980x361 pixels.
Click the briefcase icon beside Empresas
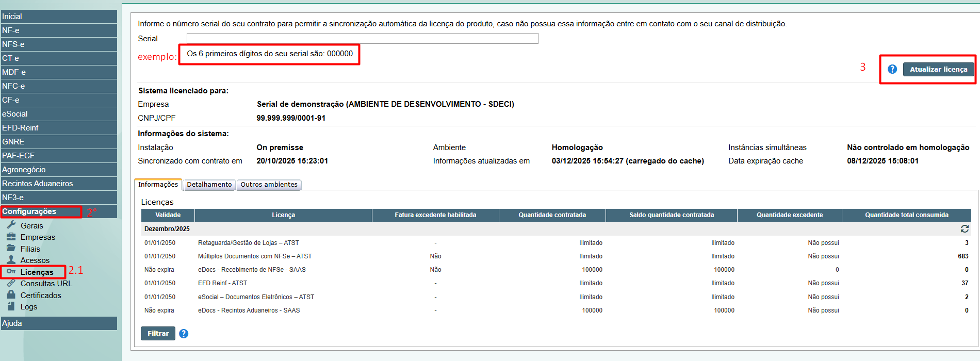pos(11,237)
